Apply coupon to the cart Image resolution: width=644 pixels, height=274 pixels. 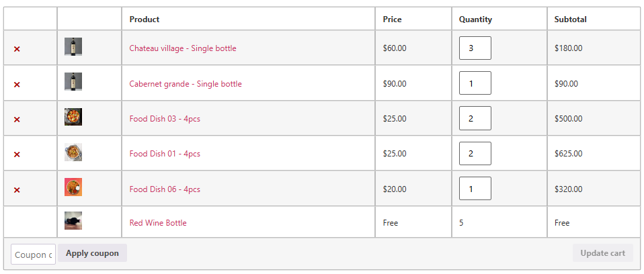92,253
